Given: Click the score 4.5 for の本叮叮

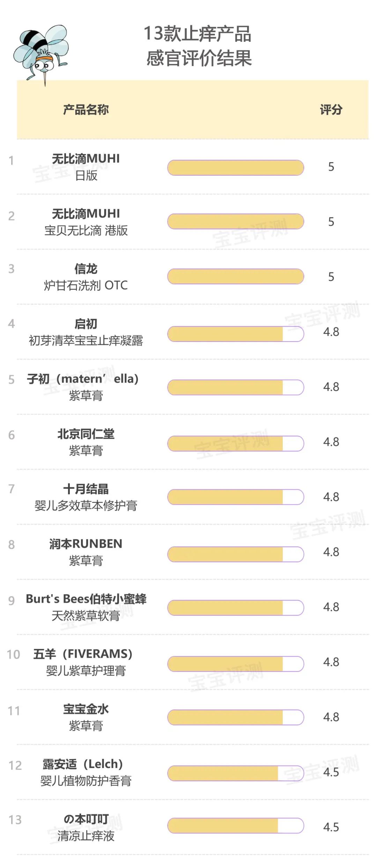Looking at the screenshot, I should click(331, 827).
